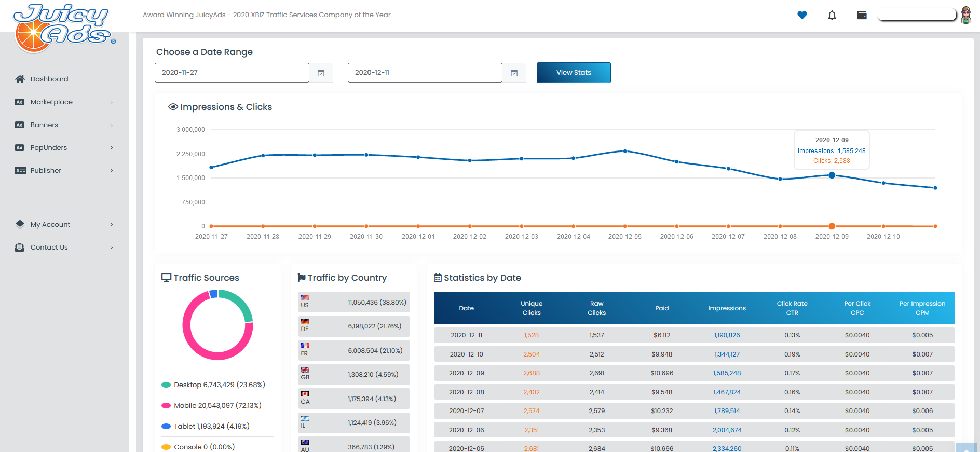Click the start date input field
The width and height of the screenshot is (980, 452).
tap(232, 73)
